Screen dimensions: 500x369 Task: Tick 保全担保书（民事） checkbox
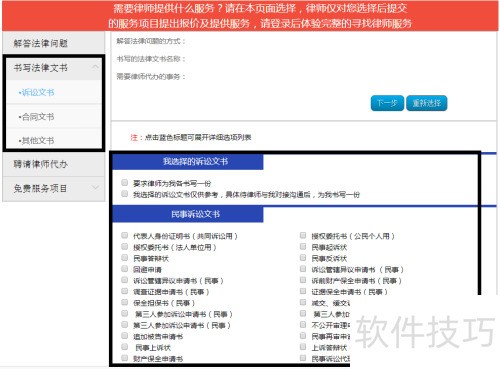click(x=125, y=302)
